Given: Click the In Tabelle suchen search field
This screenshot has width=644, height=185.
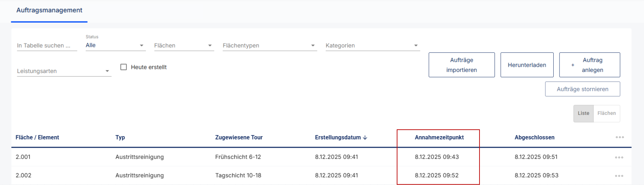Looking at the screenshot, I should [x=47, y=46].
